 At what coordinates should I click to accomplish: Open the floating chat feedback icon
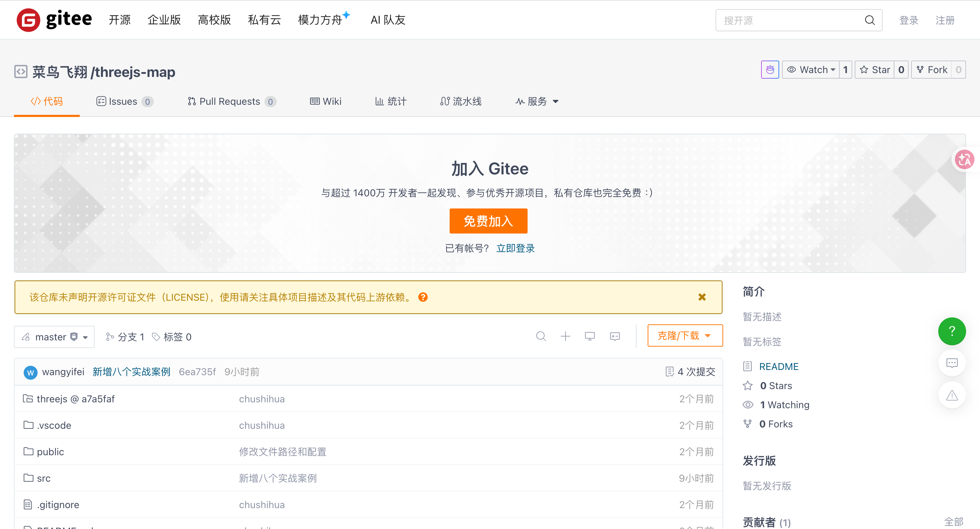(x=952, y=363)
